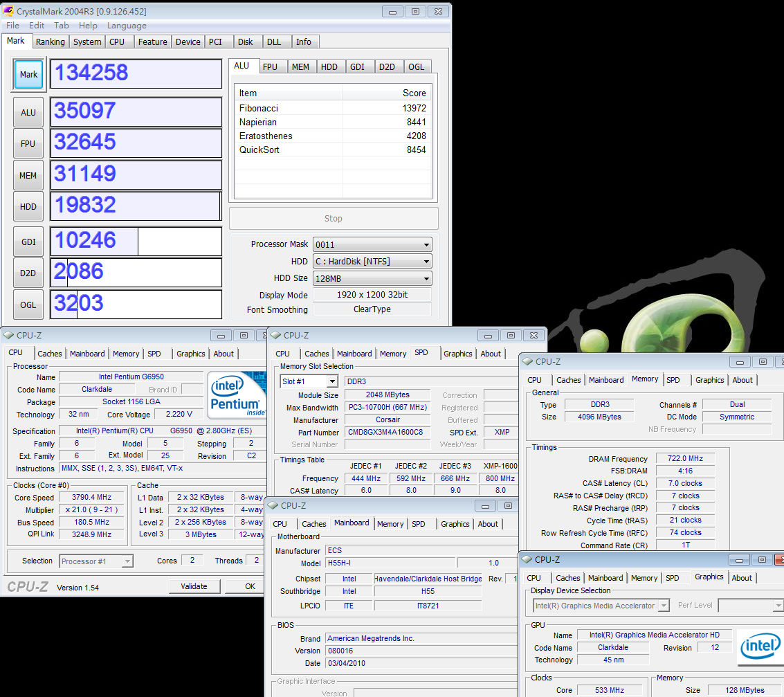Open the Language menu
The width and height of the screenshot is (784, 697).
click(127, 26)
